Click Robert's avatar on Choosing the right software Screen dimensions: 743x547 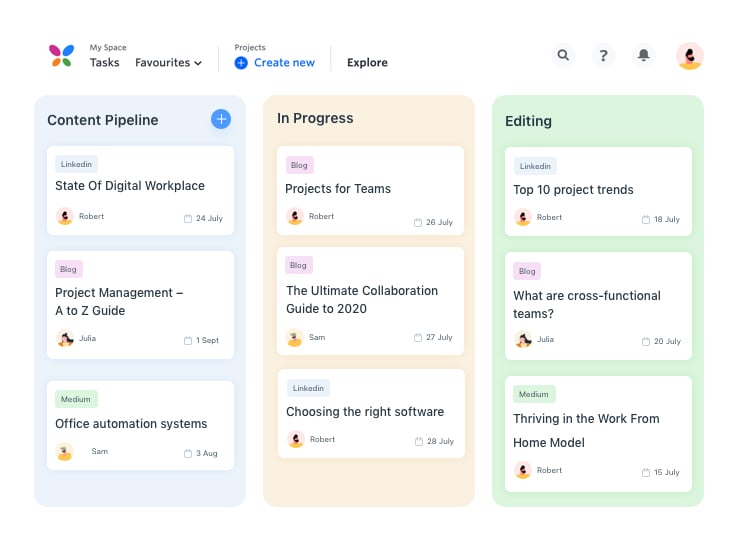point(296,439)
